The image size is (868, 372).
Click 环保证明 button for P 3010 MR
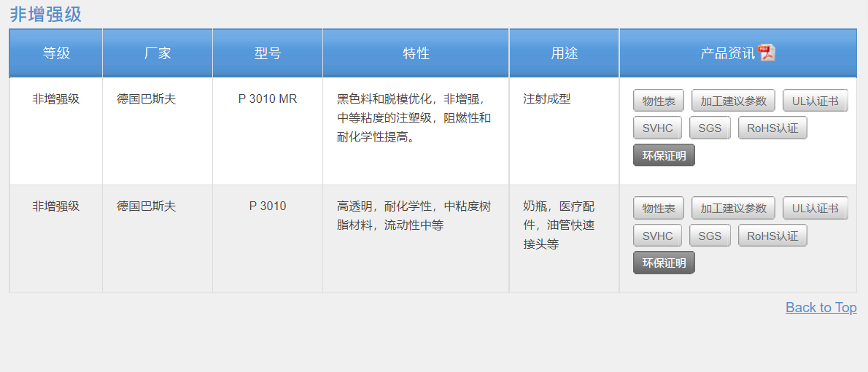click(x=664, y=155)
